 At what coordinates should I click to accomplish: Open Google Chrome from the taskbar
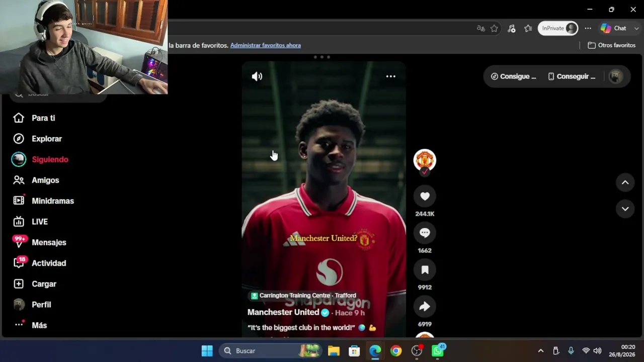(396, 351)
